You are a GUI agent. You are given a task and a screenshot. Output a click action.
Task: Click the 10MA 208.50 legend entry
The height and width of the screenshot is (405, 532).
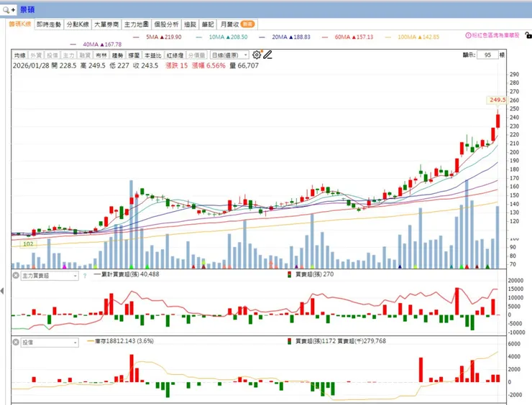221,37
